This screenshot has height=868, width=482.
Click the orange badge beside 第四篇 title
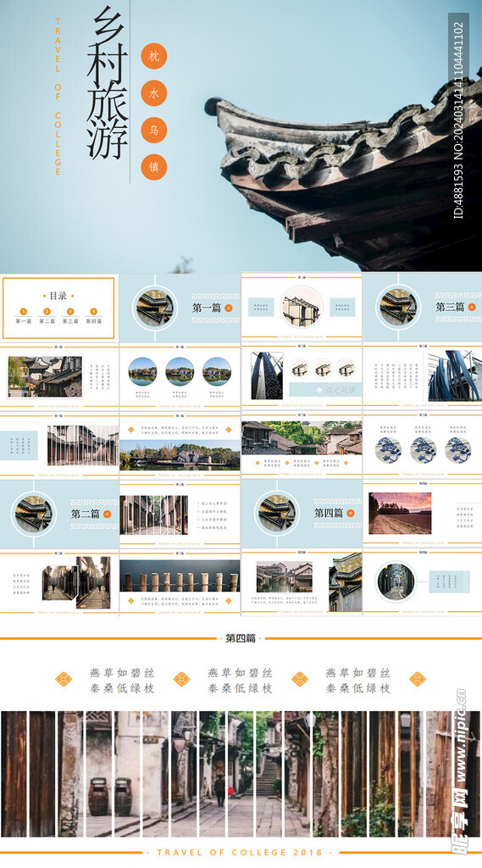tap(351, 513)
